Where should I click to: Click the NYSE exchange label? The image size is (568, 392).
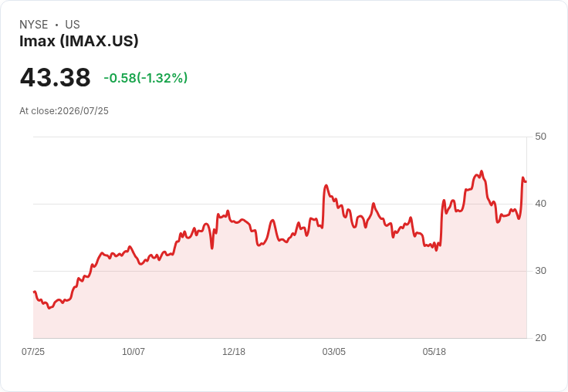(34, 25)
